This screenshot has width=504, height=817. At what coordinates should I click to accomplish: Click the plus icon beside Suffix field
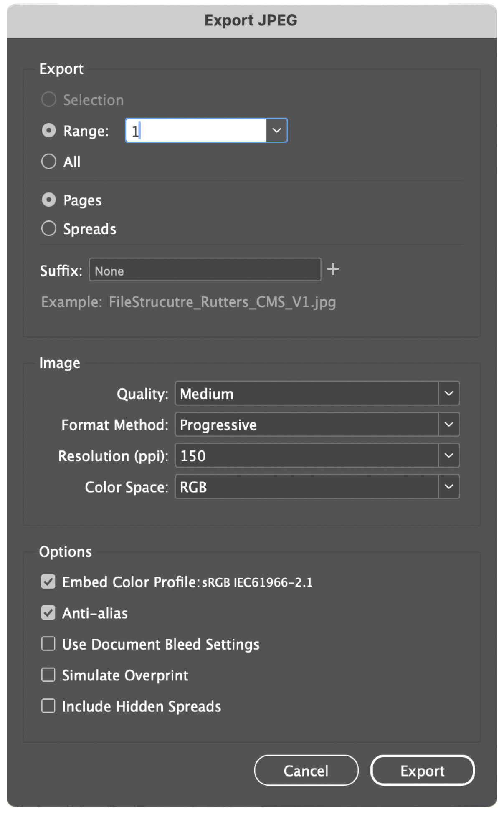(x=333, y=269)
